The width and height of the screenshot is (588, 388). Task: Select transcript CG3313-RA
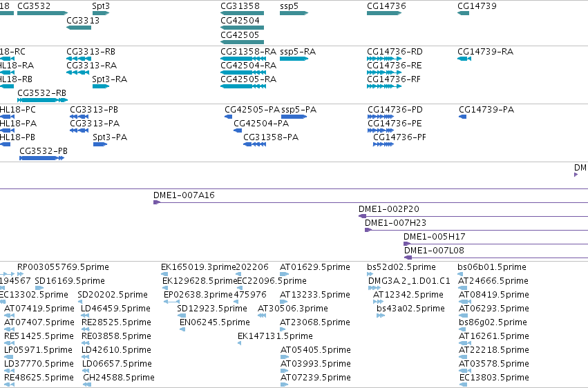pyautogui.click(x=91, y=66)
